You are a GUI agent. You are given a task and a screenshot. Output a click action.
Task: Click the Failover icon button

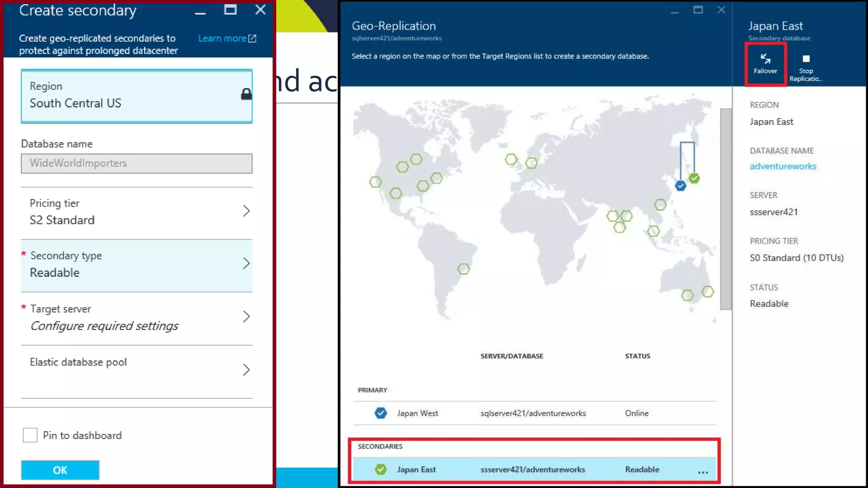point(765,64)
